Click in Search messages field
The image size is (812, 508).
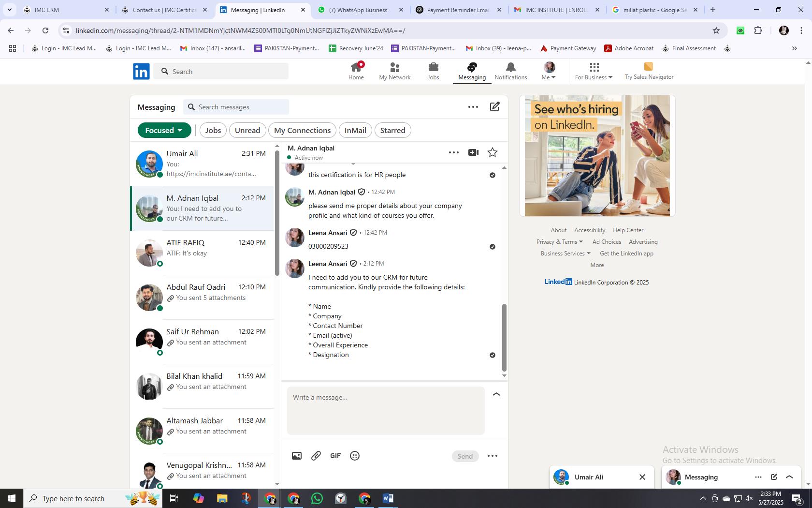pyautogui.click(x=236, y=107)
